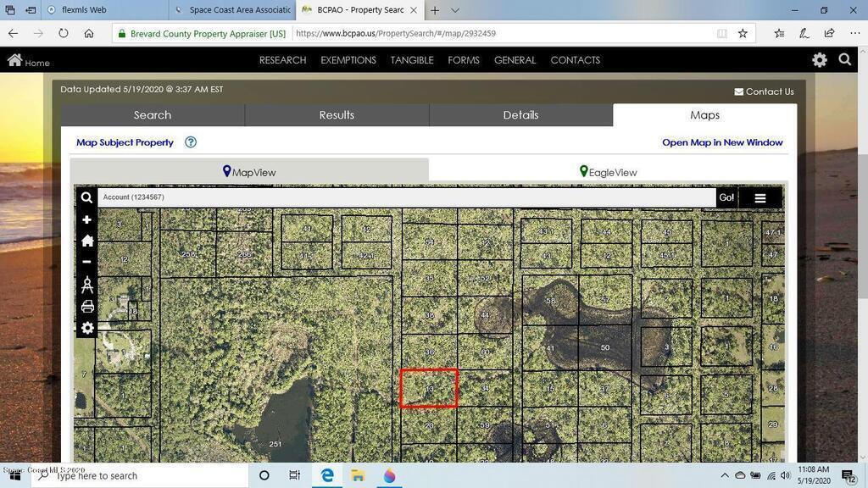
Task: Click the Contact Us link
Action: pos(764,91)
